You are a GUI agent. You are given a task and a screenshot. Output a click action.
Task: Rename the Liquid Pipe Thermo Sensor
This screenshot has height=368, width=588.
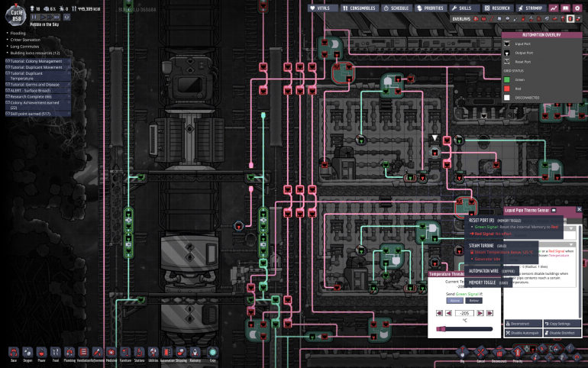pyautogui.click(x=554, y=210)
